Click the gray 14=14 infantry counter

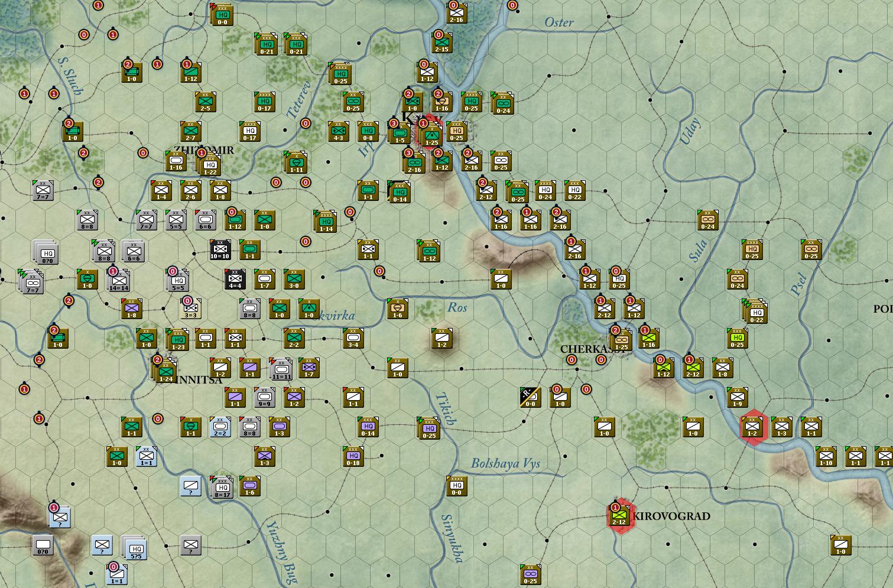coord(118,281)
